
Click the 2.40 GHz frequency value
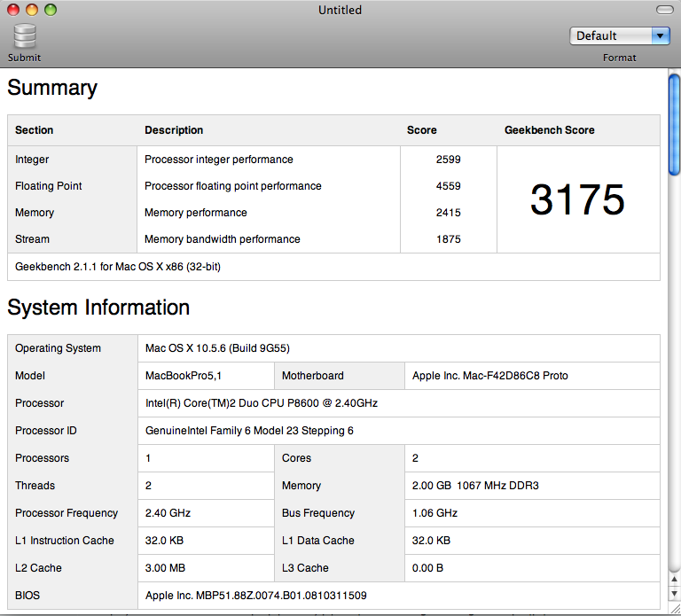coord(168,512)
